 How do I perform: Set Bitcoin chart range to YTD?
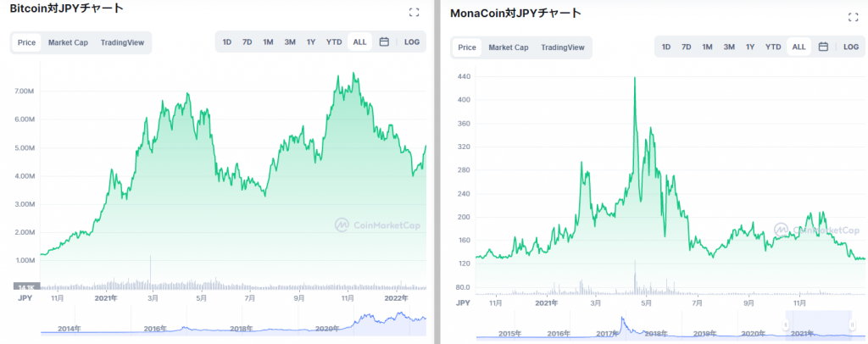(334, 42)
